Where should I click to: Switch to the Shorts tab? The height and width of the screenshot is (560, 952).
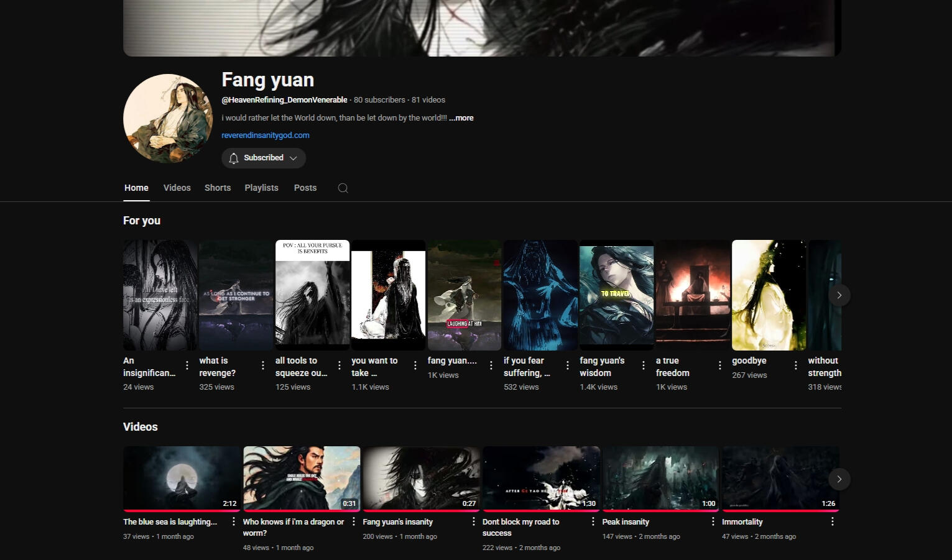tap(218, 188)
